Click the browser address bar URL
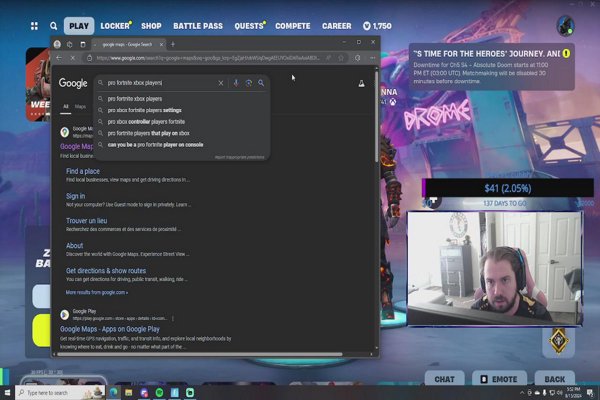The height and width of the screenshot is (400, 600). pos(208,58)
